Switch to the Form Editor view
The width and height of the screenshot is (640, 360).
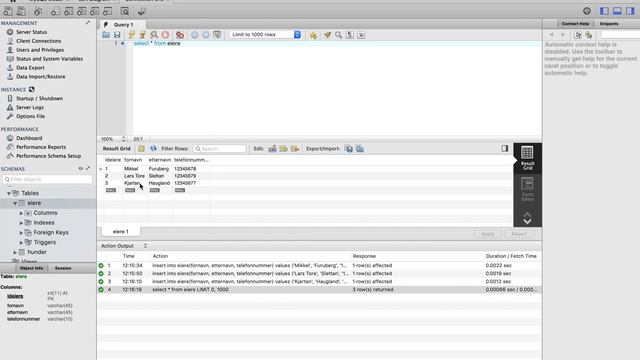[x=527, y=189]
